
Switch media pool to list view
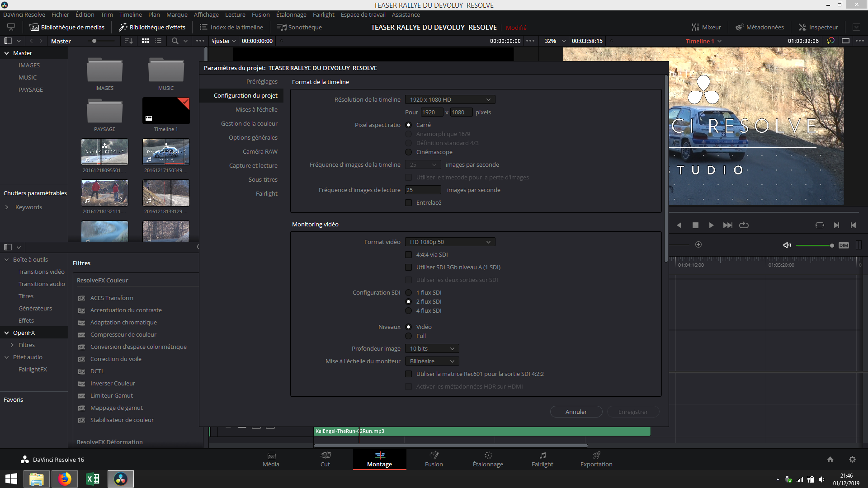tap(158, 41)
